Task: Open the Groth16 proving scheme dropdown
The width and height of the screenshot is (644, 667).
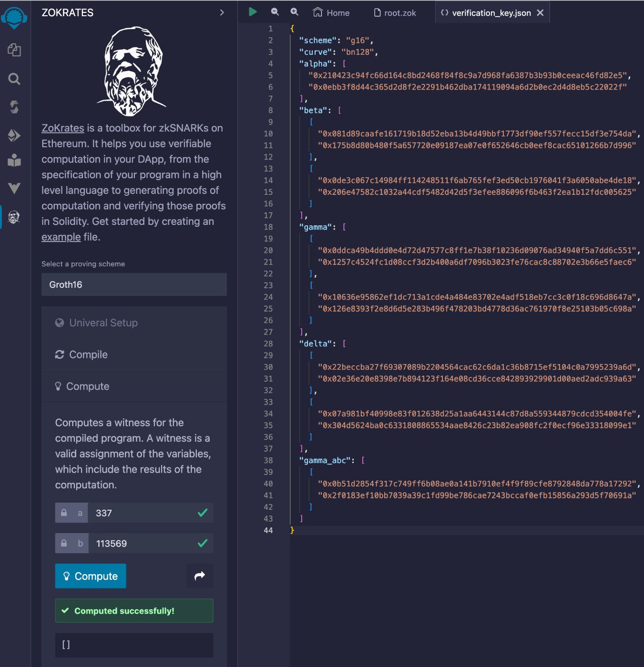Action: coord(134,284)
